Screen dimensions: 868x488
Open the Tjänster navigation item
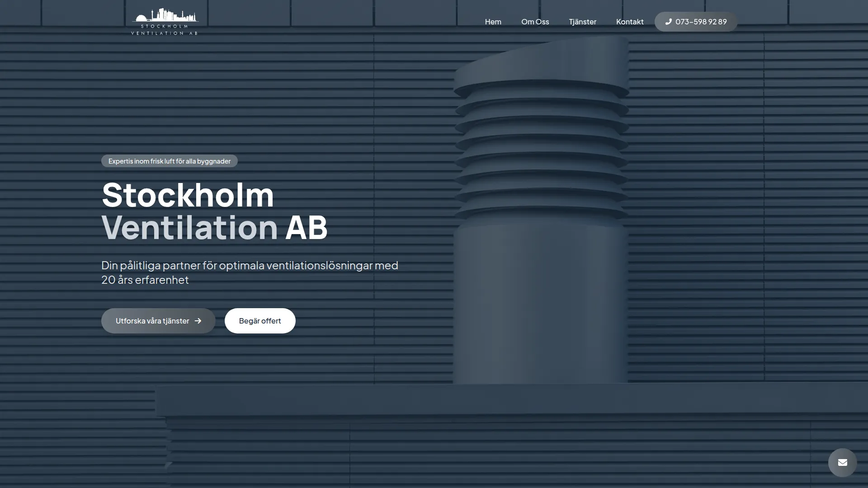pos(582,21)
